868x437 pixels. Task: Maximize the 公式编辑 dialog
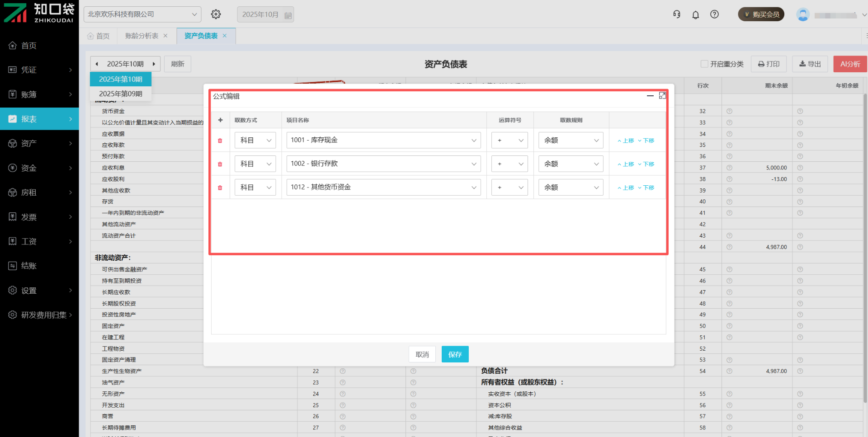pos(662,96)
